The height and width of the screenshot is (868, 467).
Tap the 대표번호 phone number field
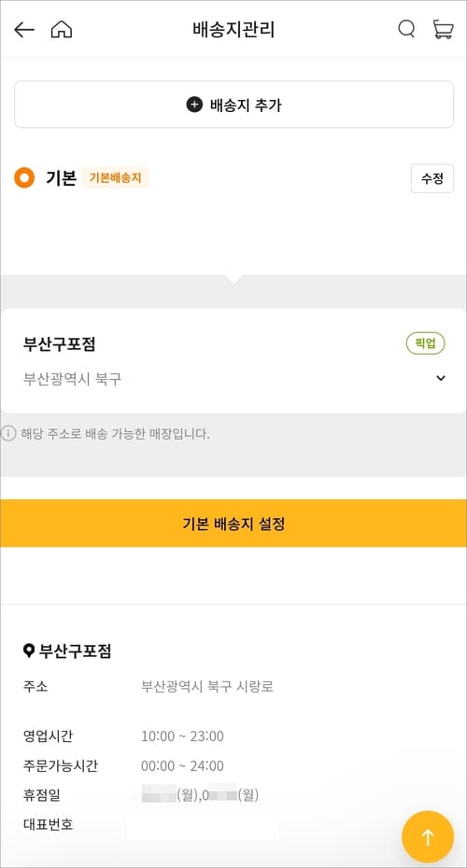[202, 825]
